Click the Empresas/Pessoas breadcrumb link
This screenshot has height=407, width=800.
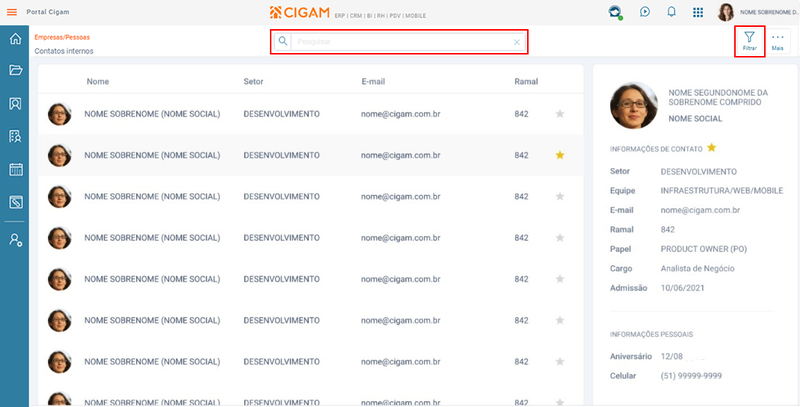(x=62, y=37)
